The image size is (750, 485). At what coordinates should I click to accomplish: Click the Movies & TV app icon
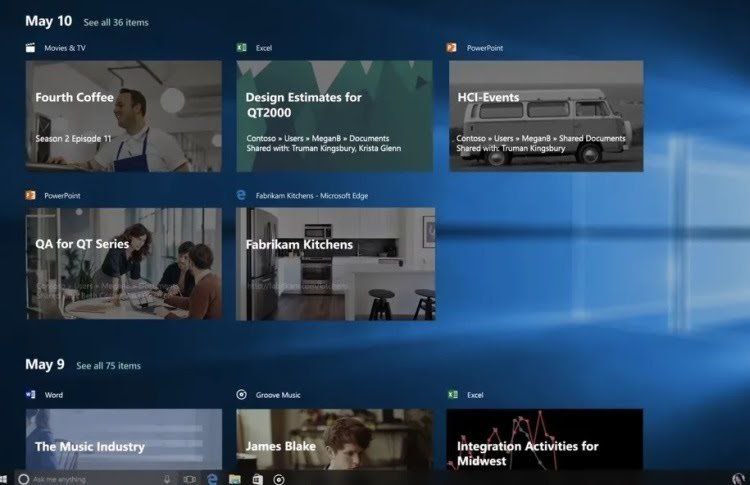point(30,48)
